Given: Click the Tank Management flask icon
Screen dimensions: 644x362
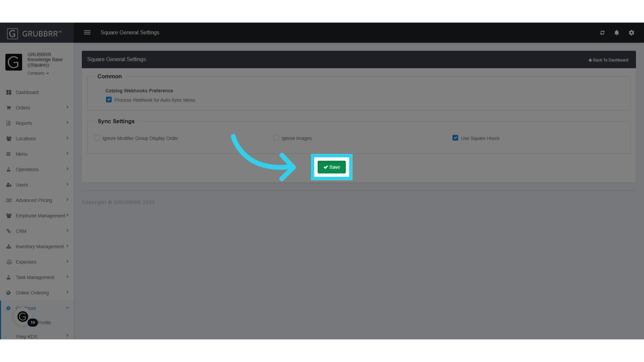Looking at the screenshot, I should click(x=9, y=277).
